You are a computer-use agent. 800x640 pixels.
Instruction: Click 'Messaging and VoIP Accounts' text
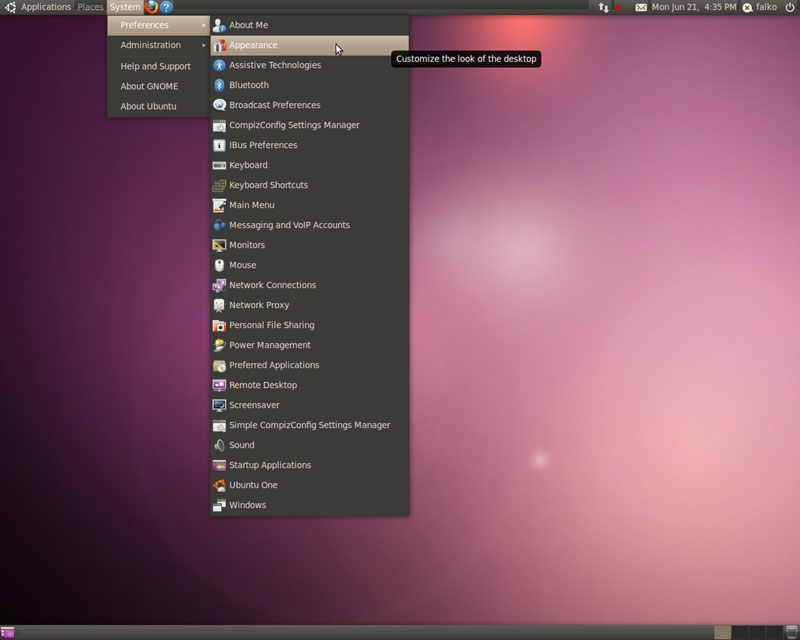point(289,225)
